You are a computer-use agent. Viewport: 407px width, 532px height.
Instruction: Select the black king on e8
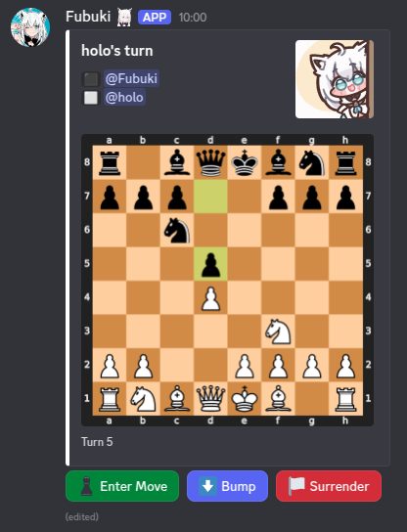coord(245,163)
